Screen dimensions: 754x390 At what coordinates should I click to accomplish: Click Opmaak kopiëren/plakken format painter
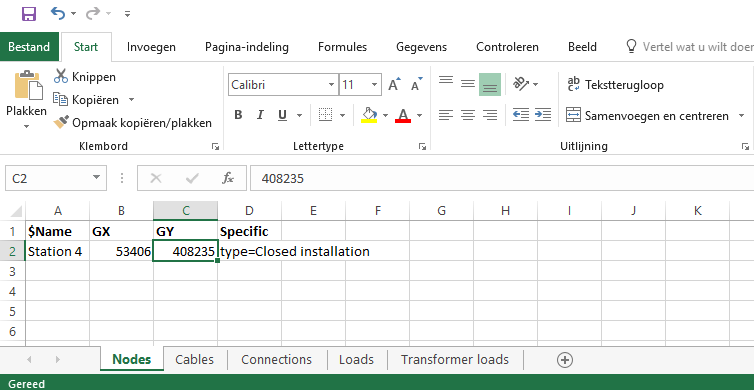pyautogui.click(x=133, y=123)
